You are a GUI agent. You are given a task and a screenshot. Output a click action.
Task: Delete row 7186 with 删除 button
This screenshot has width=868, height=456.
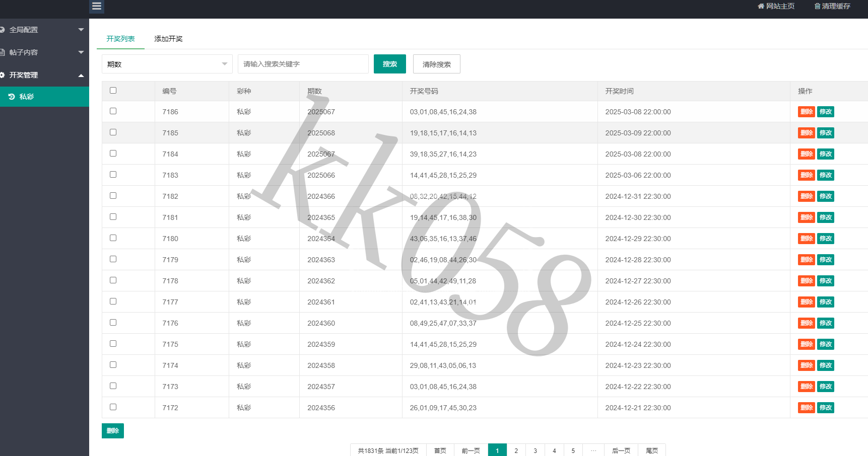click(x=807, y=112)
